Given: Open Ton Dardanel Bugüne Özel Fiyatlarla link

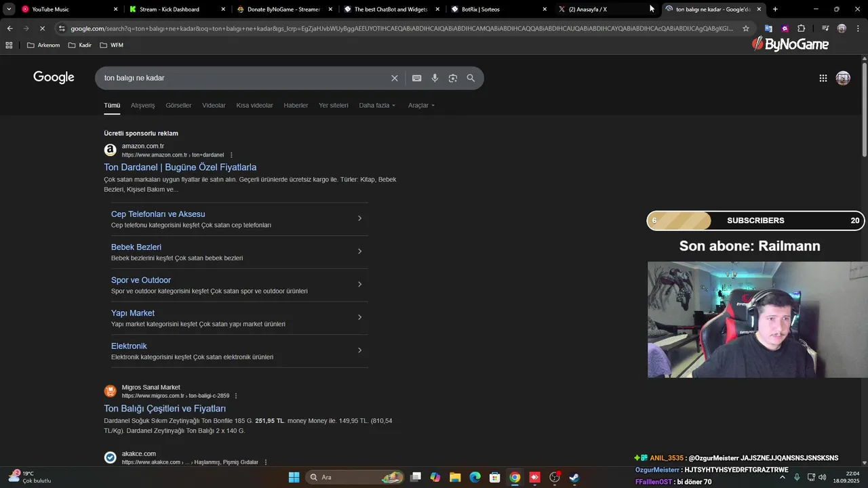Looking at the screenshot, I should pyautogui.click(x=180, y=167).
